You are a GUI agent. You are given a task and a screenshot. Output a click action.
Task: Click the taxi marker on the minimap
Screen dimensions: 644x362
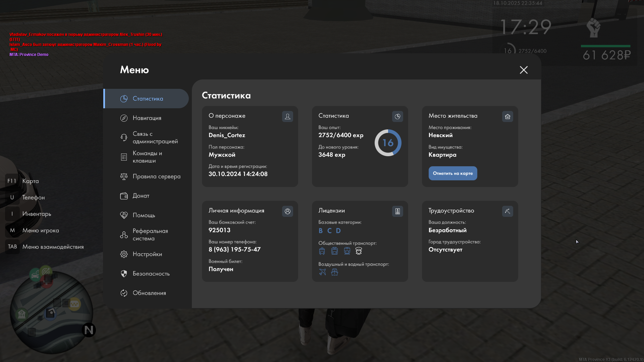(x=74, y=304)
